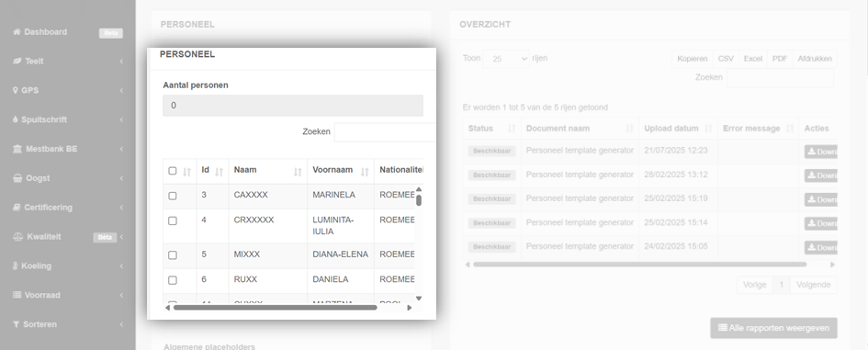Viewport: 868px width, 350px height.
Task: Download the report uploaded 28/02/2025 13:12
Action: (821, 175)
